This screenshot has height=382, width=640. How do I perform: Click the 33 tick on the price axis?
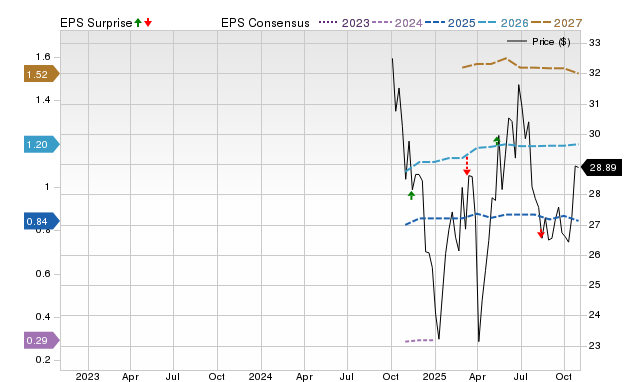595,42
